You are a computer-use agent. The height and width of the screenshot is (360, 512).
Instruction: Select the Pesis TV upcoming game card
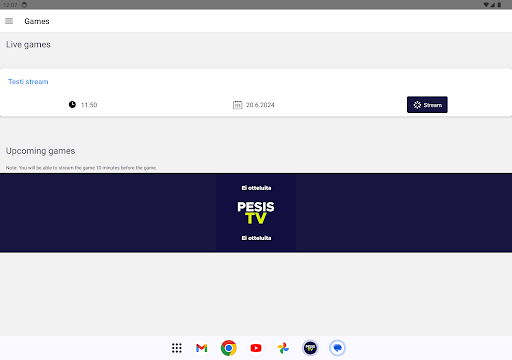(x=256, y=213)
